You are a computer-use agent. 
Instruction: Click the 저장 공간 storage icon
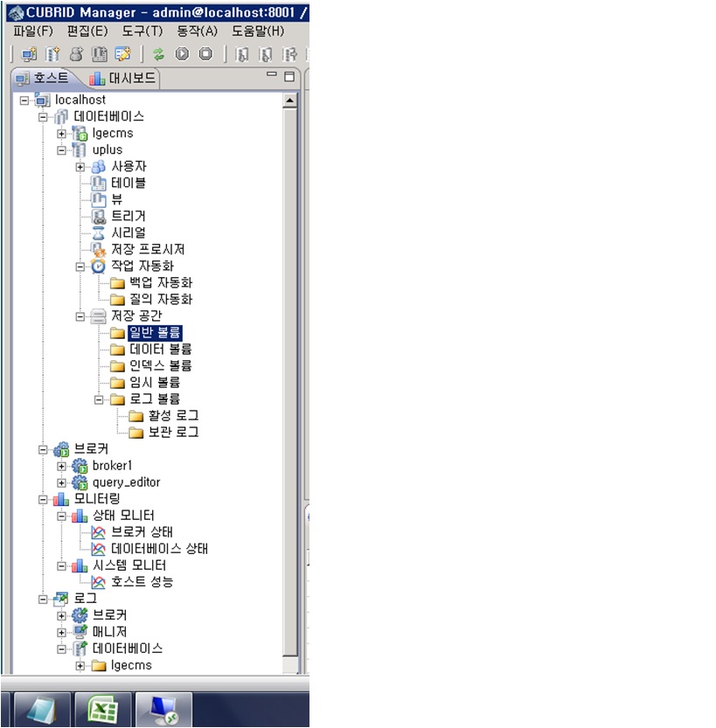[98, 316]
